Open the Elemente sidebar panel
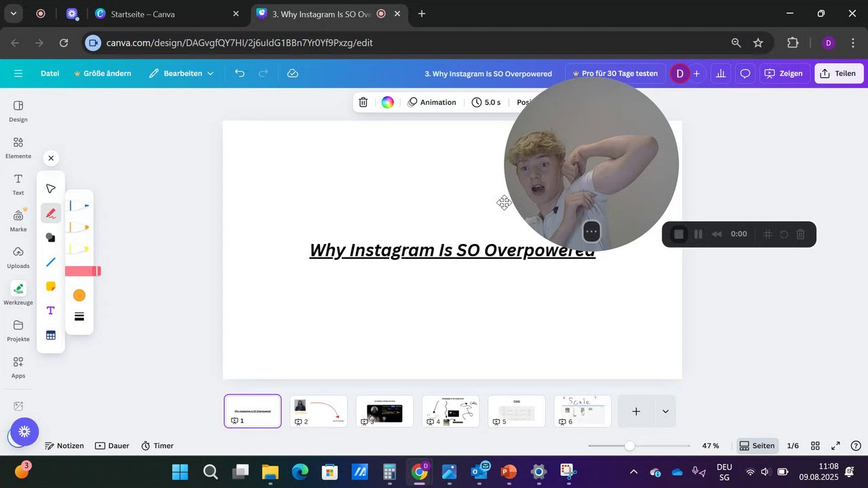 pyautogui.click(x=18, y=147)
